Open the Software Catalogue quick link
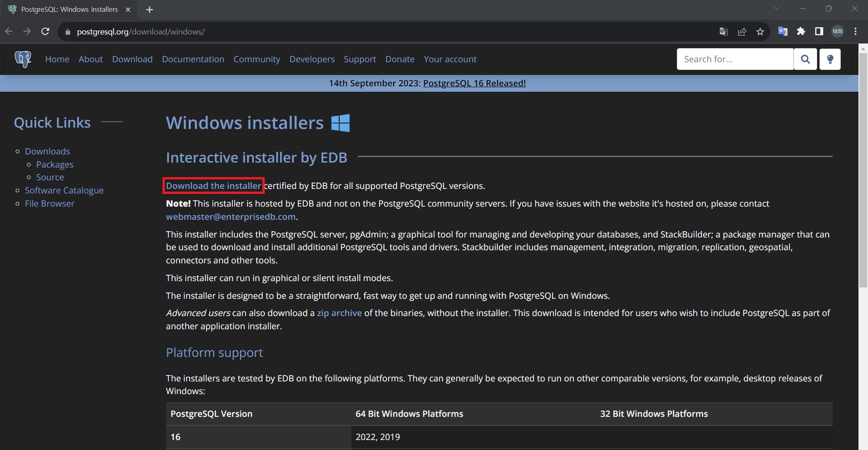The image size is (868, 450). click(x=64, y=190)
